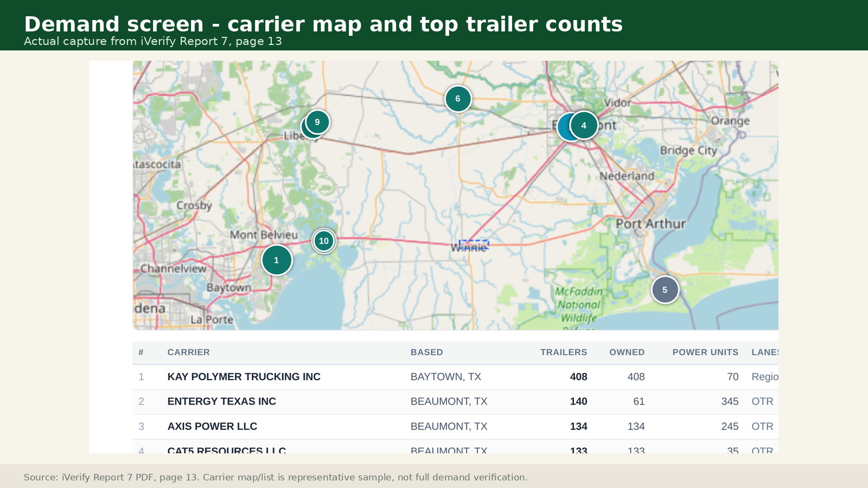The width and height of the screenshot is (868, 488).
Task: Click the # column header
Action: click(141, 352)
